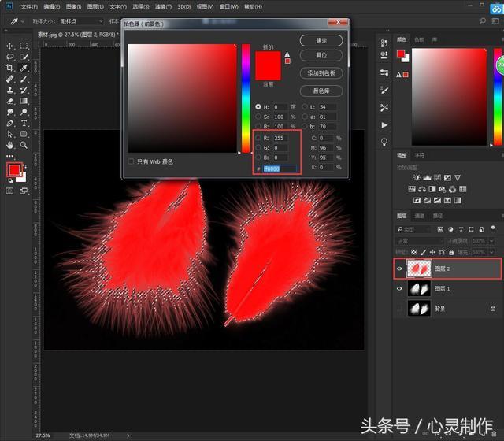Select the Lasso tool
Viewport: 504px width, 441px height.
point(9,57)
